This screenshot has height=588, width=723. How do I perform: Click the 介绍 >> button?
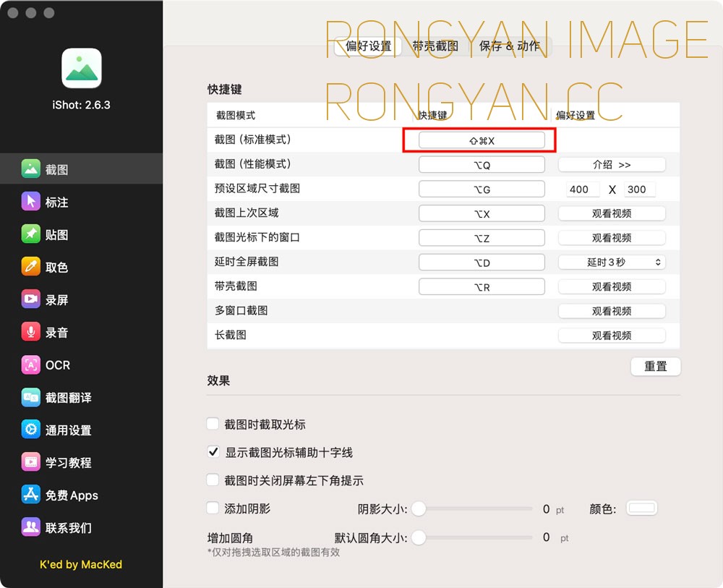coord(612,165)
